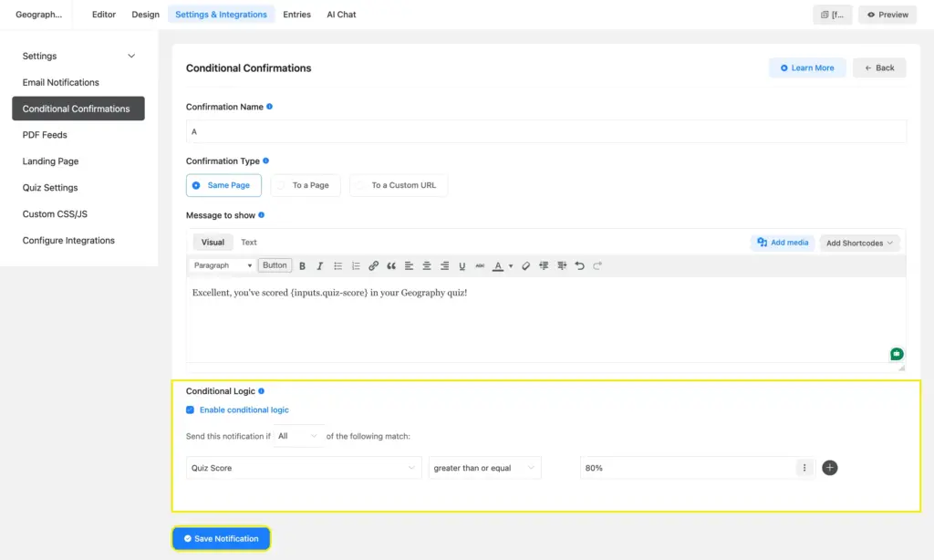Click the Preview button
This screenshot has height=560, width=934.
(887, 15)
